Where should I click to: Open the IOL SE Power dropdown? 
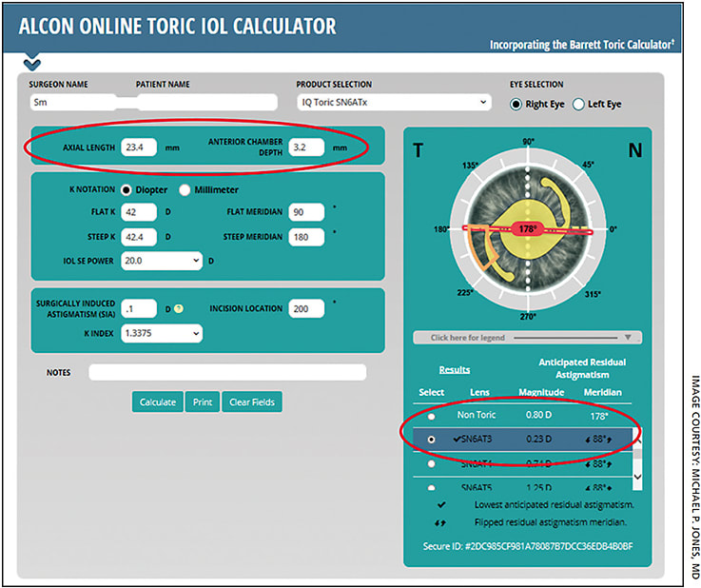162,261
